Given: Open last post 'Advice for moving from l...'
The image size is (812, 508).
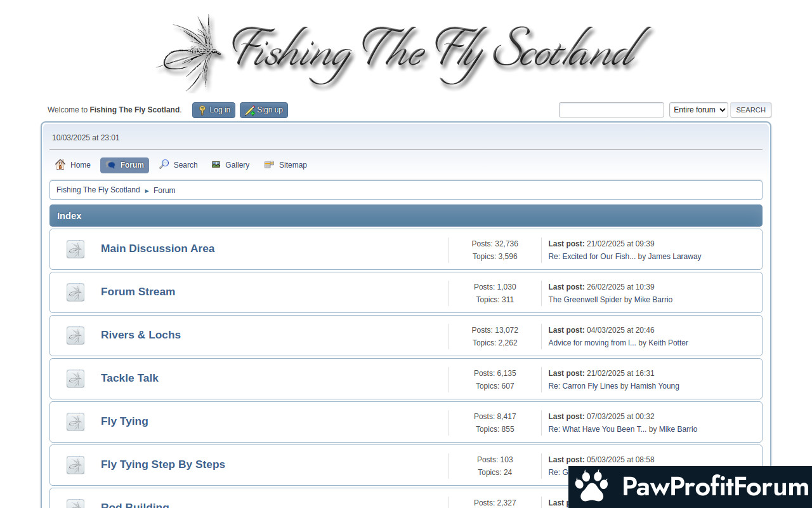Looking at the screenshot, I should tap(593, 343).
